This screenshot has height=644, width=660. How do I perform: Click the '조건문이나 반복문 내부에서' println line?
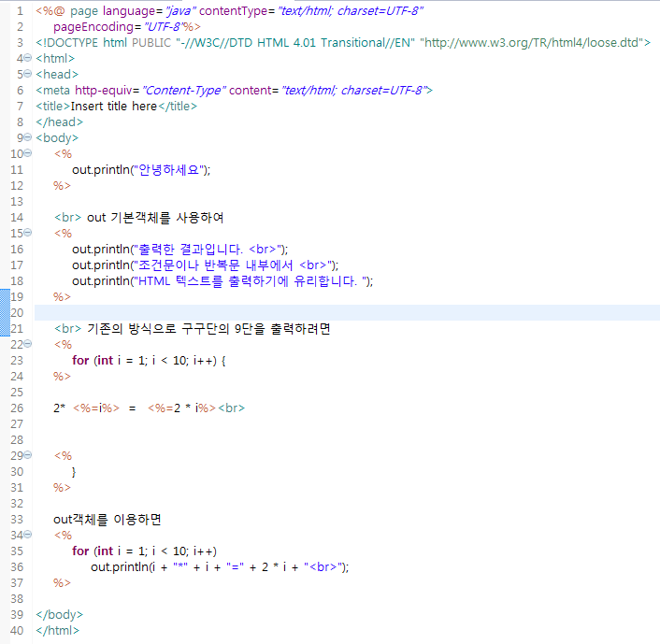pos(205,265)
